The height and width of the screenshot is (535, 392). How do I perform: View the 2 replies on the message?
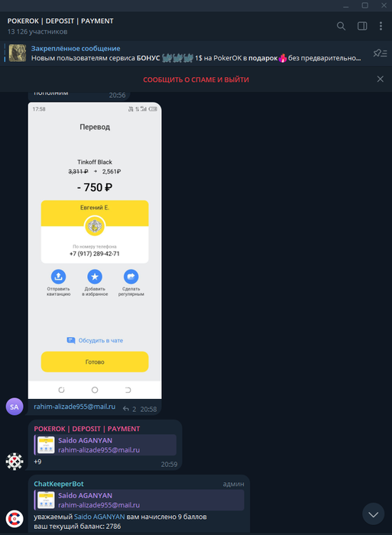pyautogui.click(x=130, y=409)
